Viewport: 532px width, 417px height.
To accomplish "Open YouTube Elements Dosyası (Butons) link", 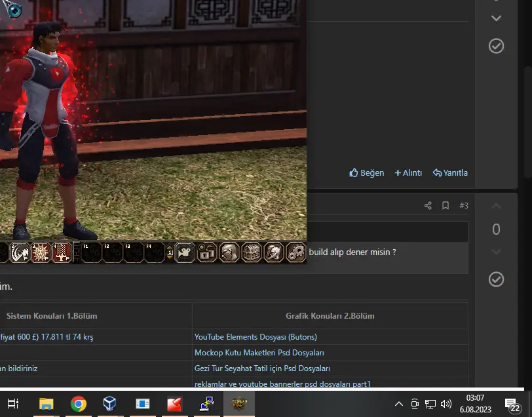I will (x=256, y=337).
